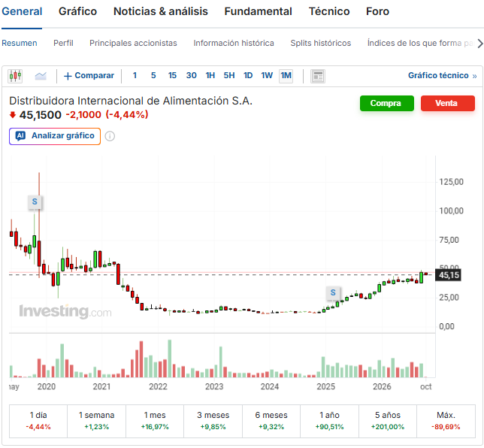Viewport: 484px width, 448px height.
Task: Select the 5 años performance period
Action: (388, 421)
